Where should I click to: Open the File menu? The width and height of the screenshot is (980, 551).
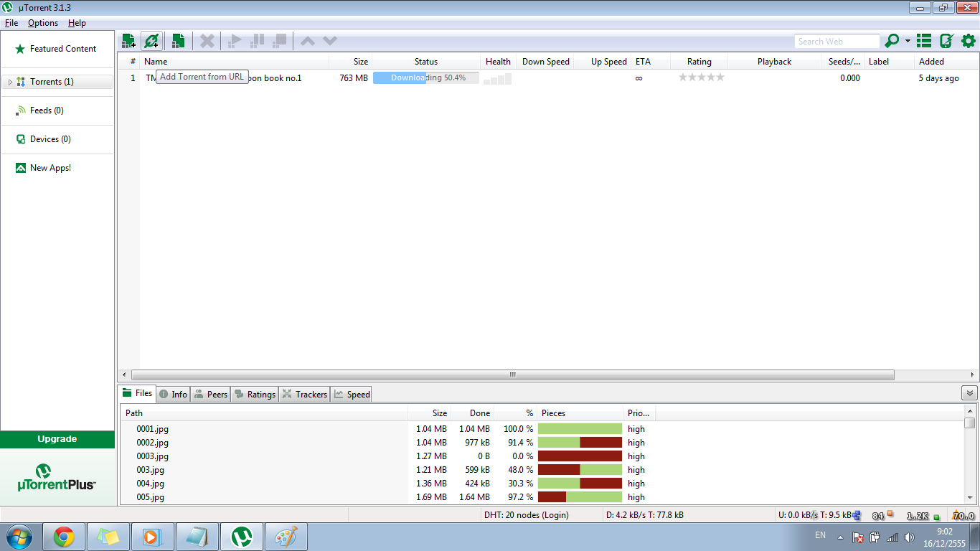pos(11,23)
